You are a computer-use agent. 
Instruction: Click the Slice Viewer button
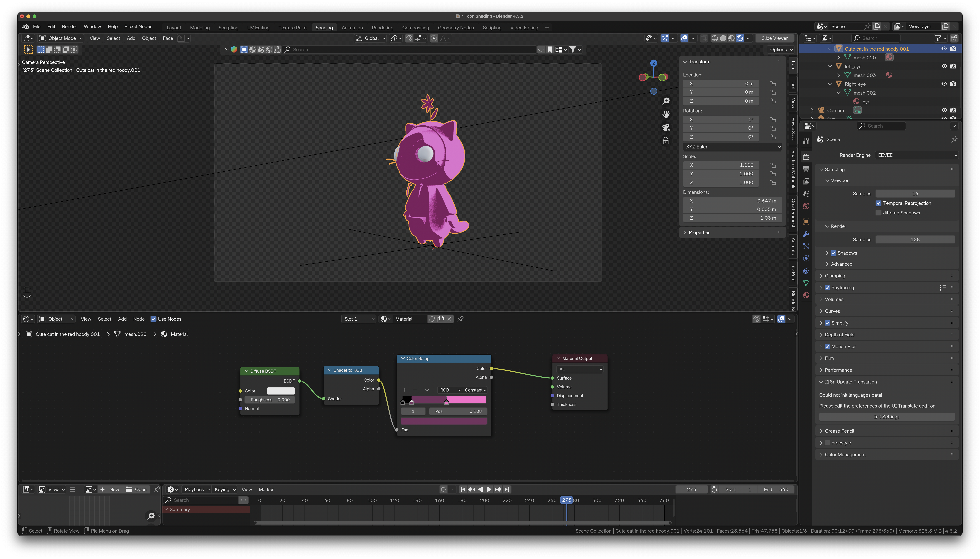click(x=774, y=38)
